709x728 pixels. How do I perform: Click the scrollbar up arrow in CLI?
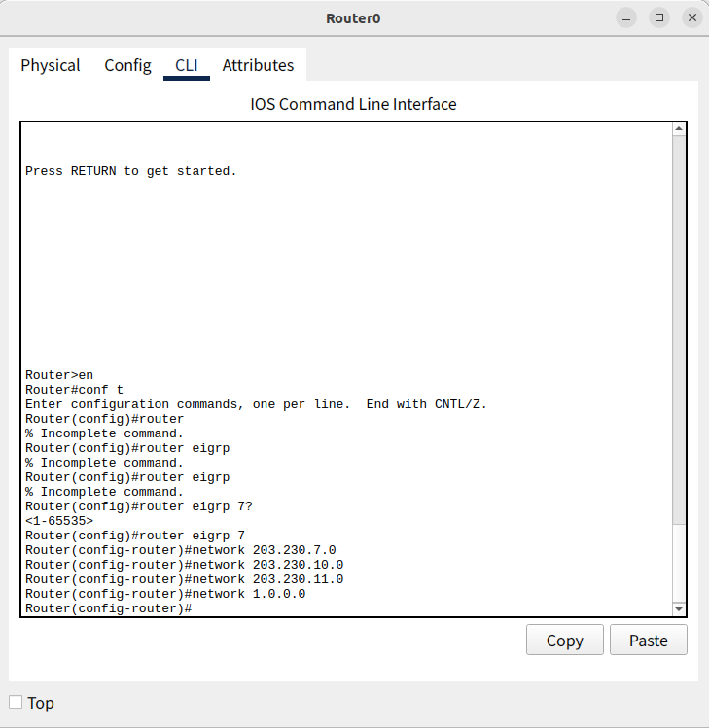click(x=679, y=128)
